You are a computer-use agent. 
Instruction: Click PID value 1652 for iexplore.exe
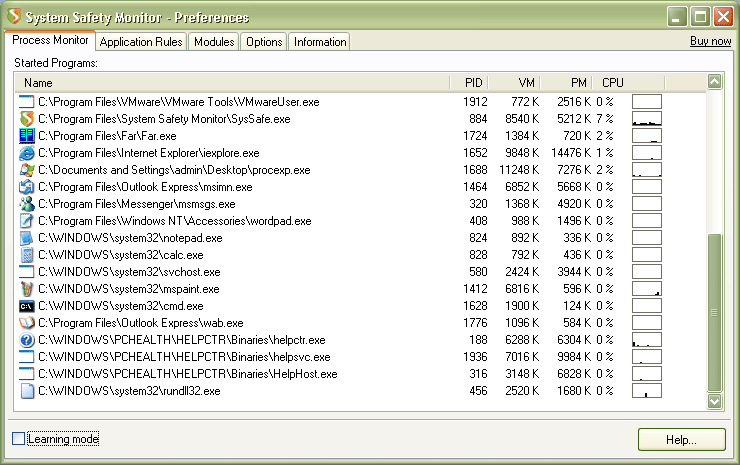[x=475, y=153]
